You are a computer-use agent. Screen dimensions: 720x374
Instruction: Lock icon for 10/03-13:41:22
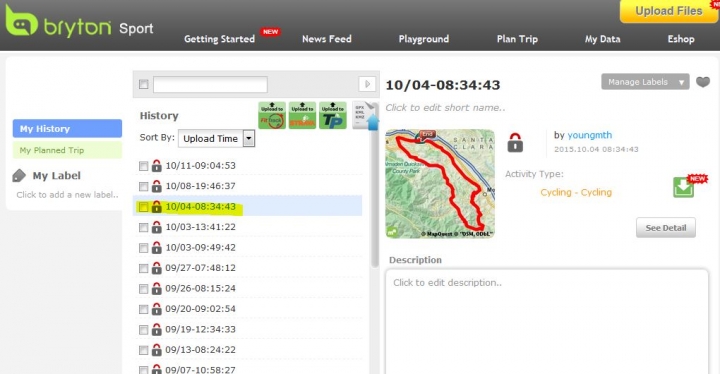pyautogui.click(x=157, y=227)
